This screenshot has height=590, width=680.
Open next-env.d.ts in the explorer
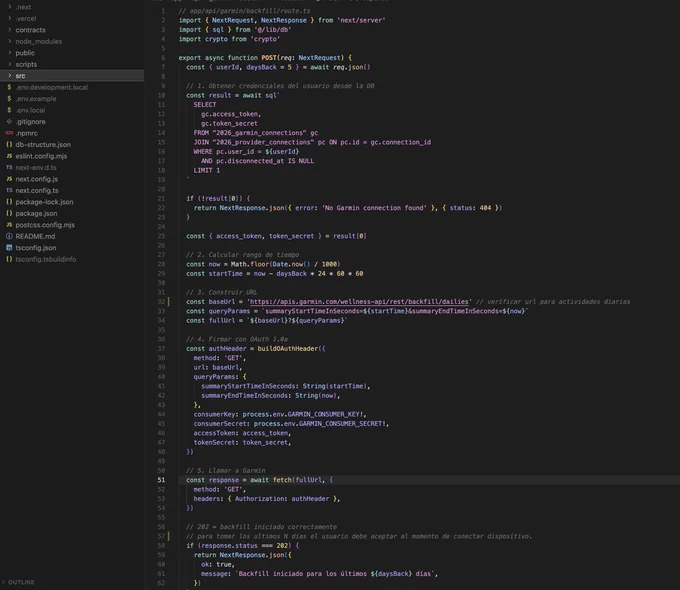[36, 167]
